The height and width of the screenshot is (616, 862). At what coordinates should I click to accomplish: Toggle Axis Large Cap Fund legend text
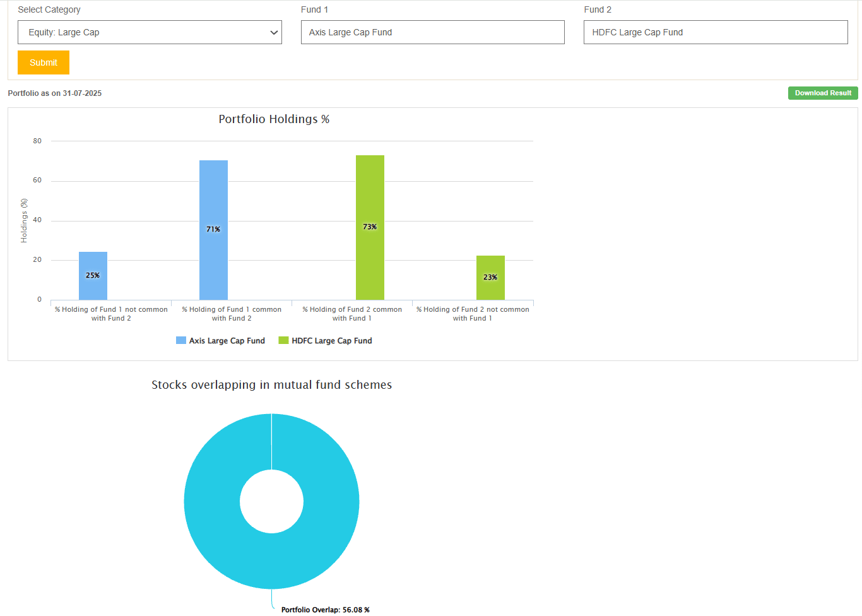coord(227,341)
